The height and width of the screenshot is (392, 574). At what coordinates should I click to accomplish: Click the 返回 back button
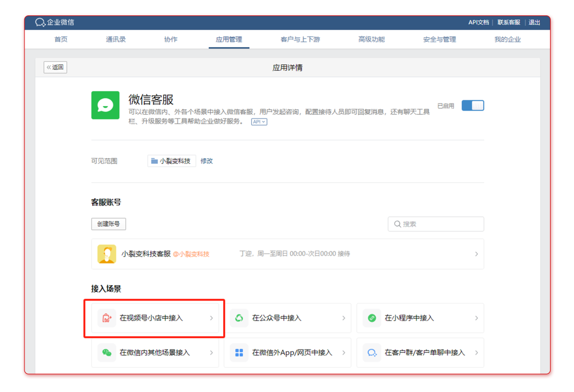(55, 67)
